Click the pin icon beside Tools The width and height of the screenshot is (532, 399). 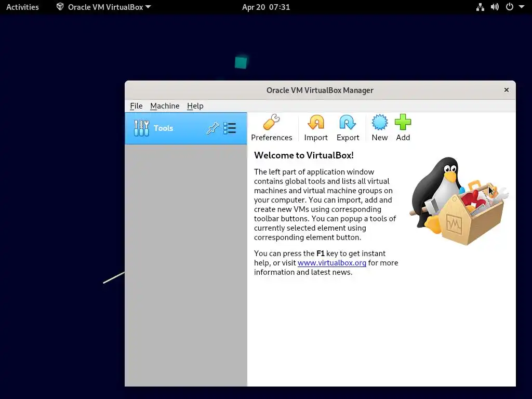[212, 128]
